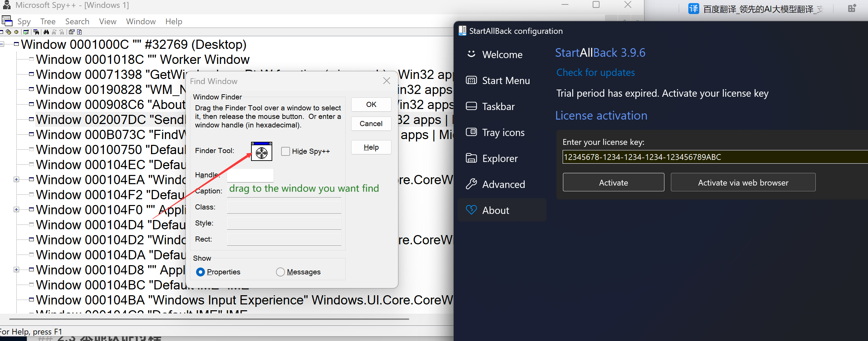Close the Find Window dialog
Viewport: 868px width, 341px height.
[387, 81]
